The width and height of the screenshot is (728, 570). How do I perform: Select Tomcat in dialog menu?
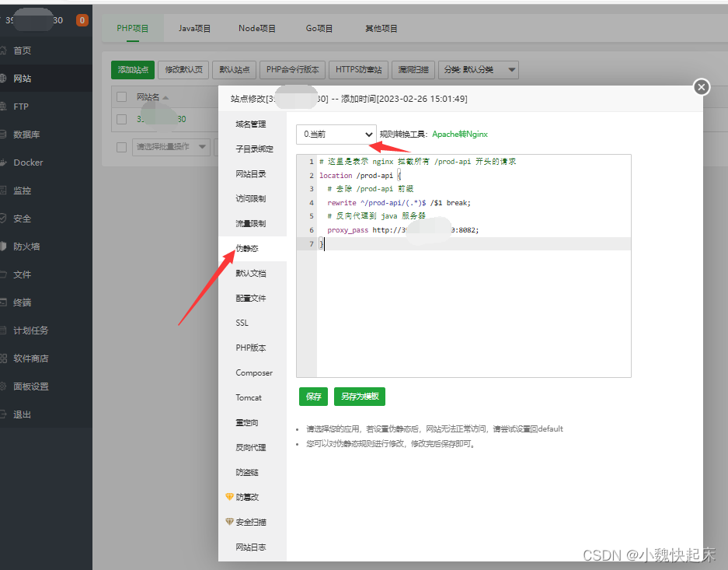(x=249, y=397)
